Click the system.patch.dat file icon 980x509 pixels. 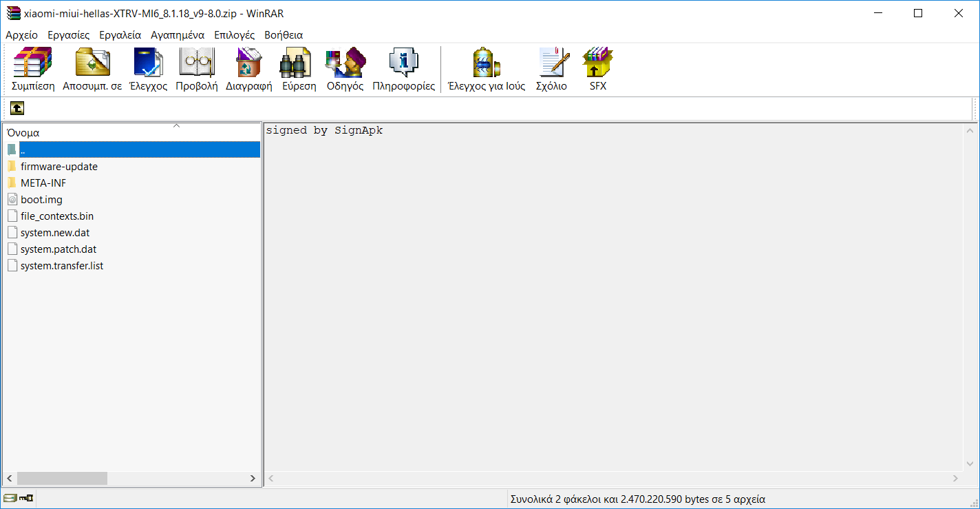(12, 249)
